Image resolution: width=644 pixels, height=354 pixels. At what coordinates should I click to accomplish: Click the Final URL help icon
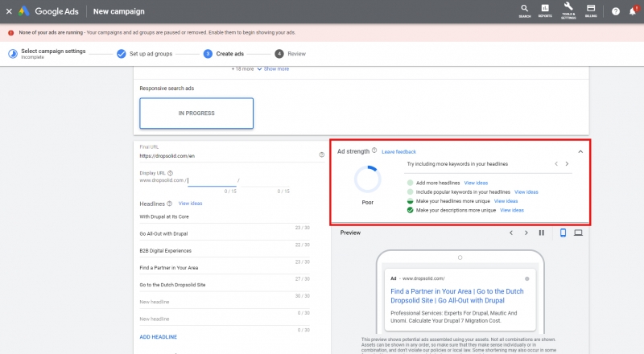tap(321, 154)
